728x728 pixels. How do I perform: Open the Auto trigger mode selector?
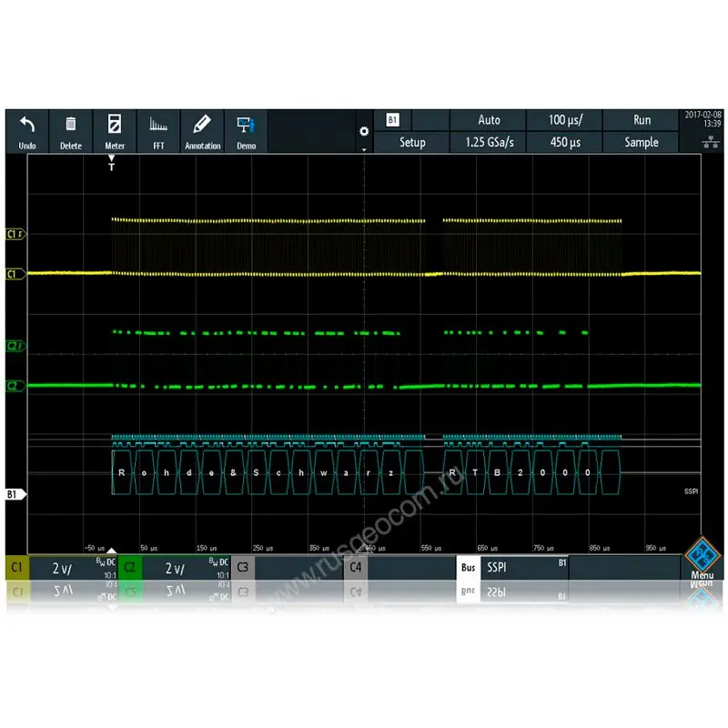pos(489,120)
